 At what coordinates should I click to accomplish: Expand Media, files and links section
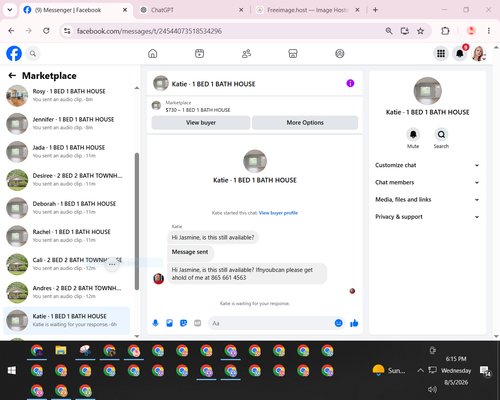point(427,200)
